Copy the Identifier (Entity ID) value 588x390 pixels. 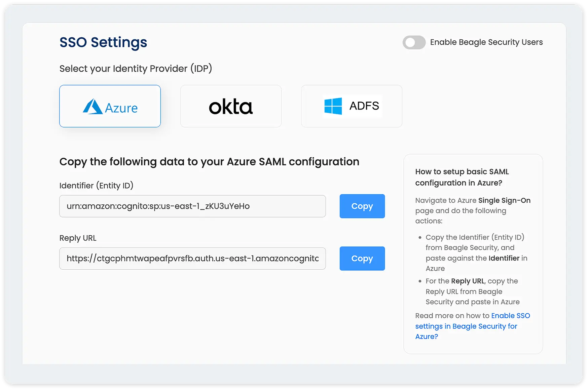point(362,206)
